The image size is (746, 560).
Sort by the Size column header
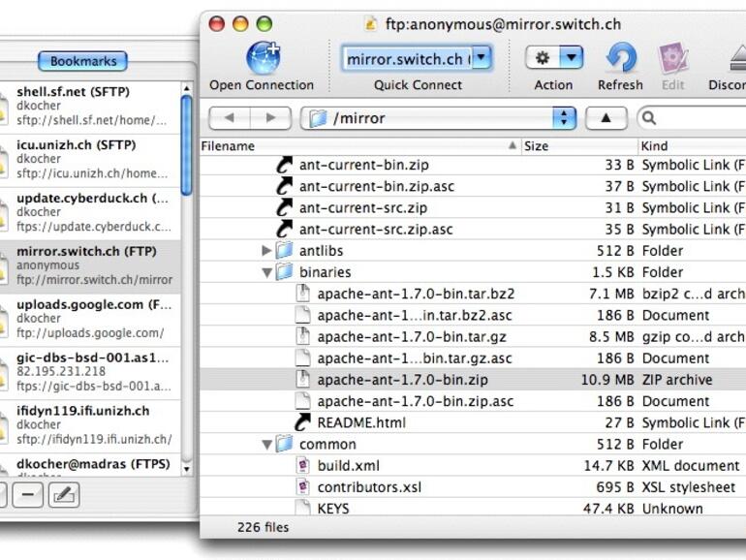(579, 146)
